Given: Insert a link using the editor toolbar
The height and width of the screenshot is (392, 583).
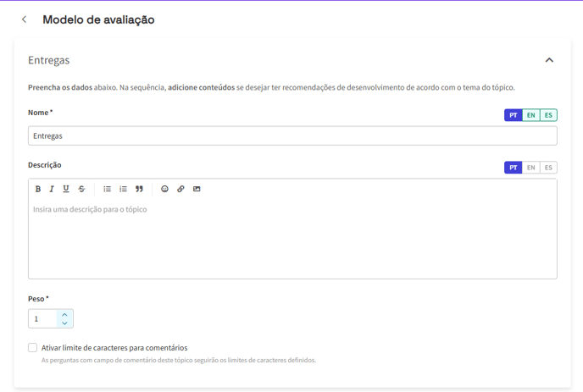Looking at the screenshot, I should (180, 189).
